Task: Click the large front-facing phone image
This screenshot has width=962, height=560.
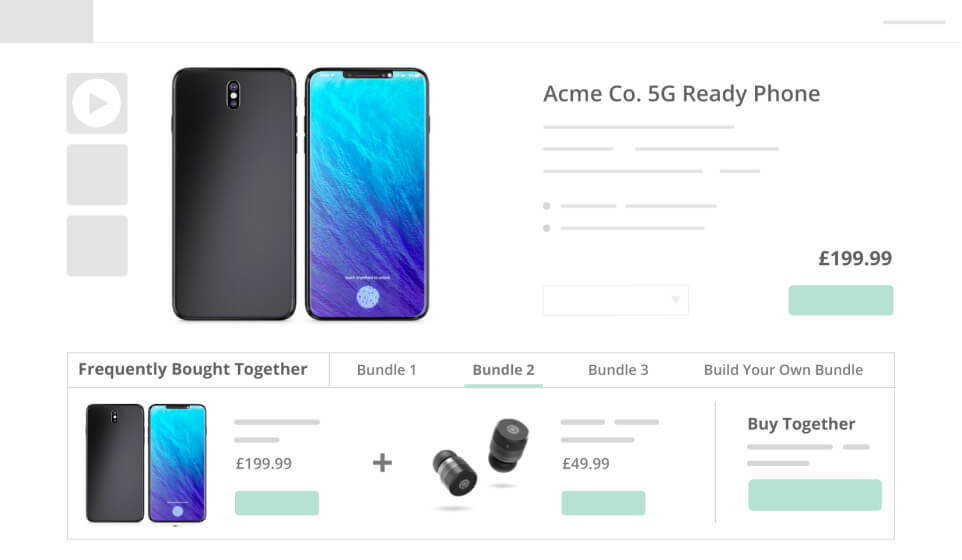Action: [367, 194]
